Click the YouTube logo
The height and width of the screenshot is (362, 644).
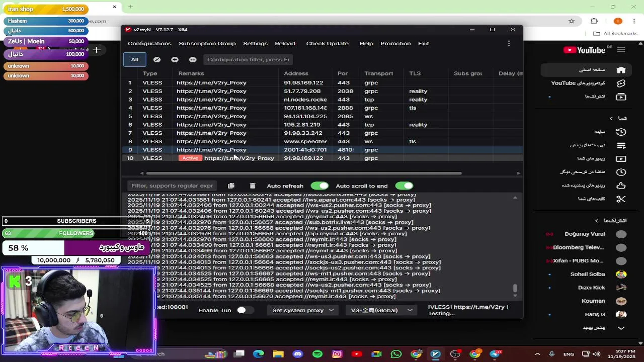coord(584,50)
